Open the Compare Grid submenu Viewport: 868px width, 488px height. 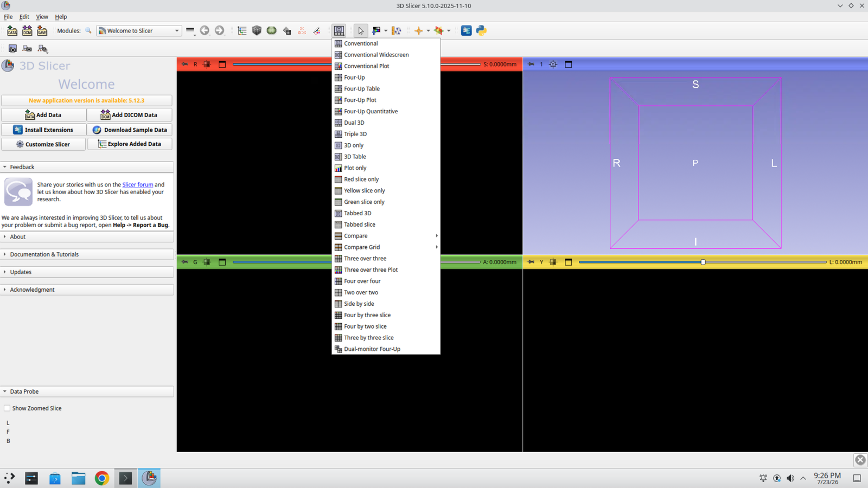[x=386, y=247]
